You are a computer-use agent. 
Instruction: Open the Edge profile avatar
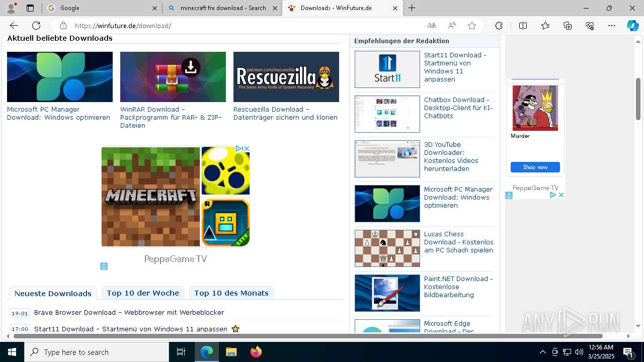pos(11,8)
